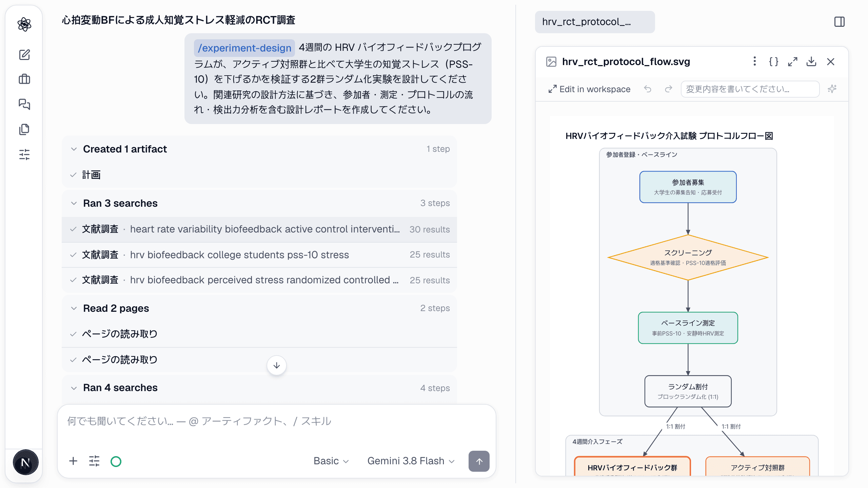
Task: Click the /experiment-design skill tag
Action: click(x=244, y=48)
